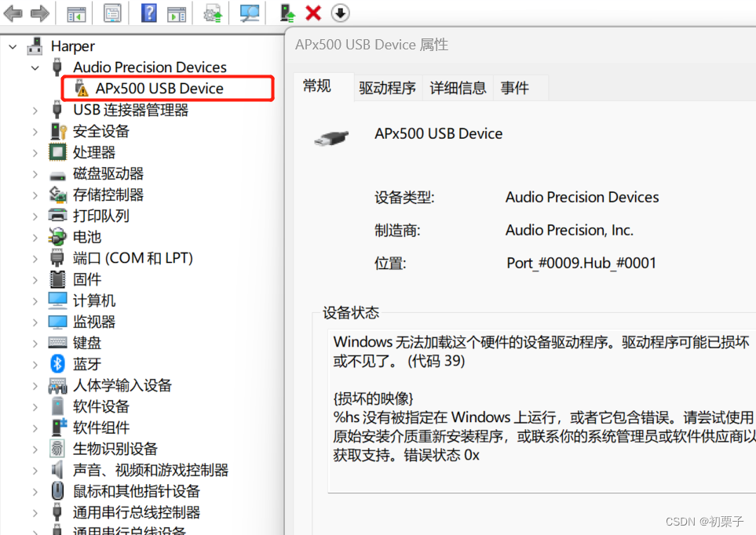Select the 软件设备 tree item
Viewport: 756px width, 535px height.
tap(101, 406)
